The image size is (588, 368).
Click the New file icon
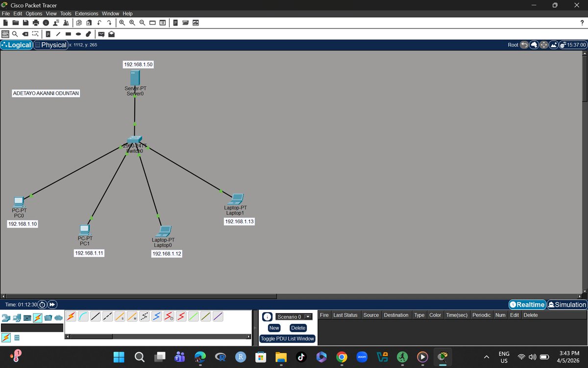5,23
